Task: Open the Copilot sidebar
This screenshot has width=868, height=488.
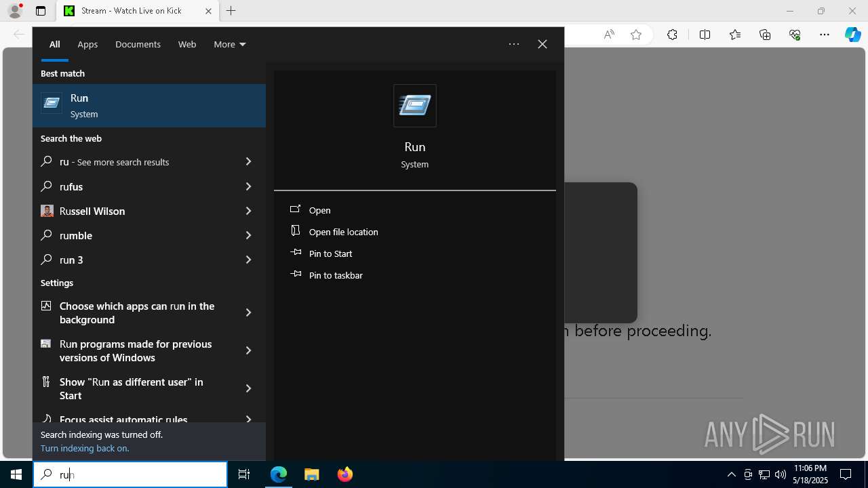Action: coord(853,35)
